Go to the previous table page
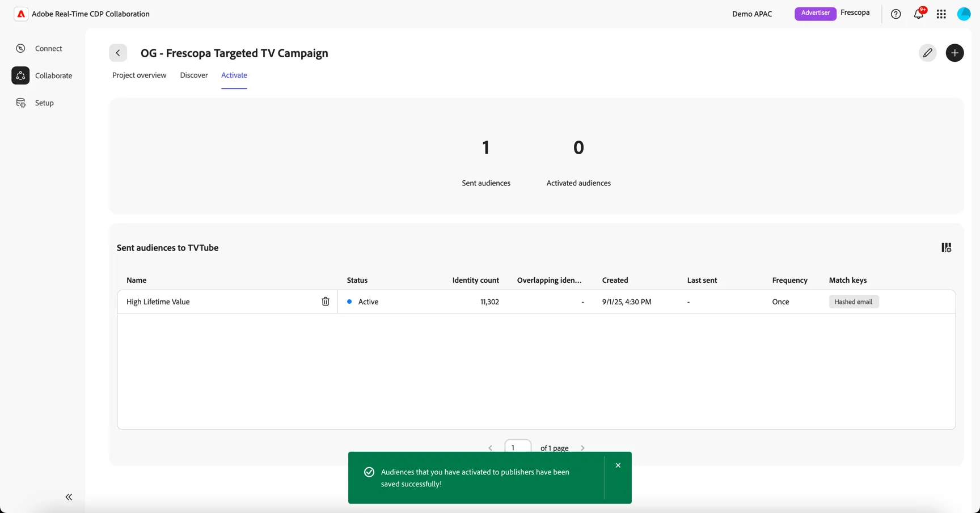This screenshot has width=980, height=513. [491, 448]
